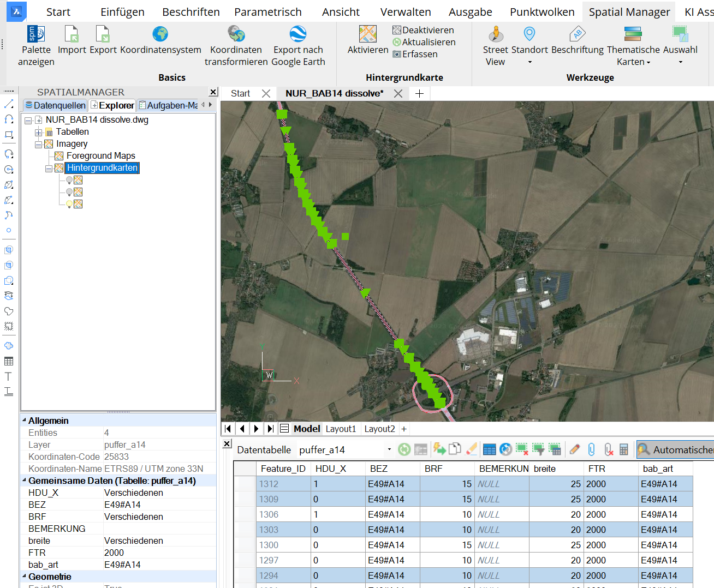714x588 pixels.
Task: Click pencil edit icon in data table toolbar
Action: pyautogui.click(x=574, y=449)
